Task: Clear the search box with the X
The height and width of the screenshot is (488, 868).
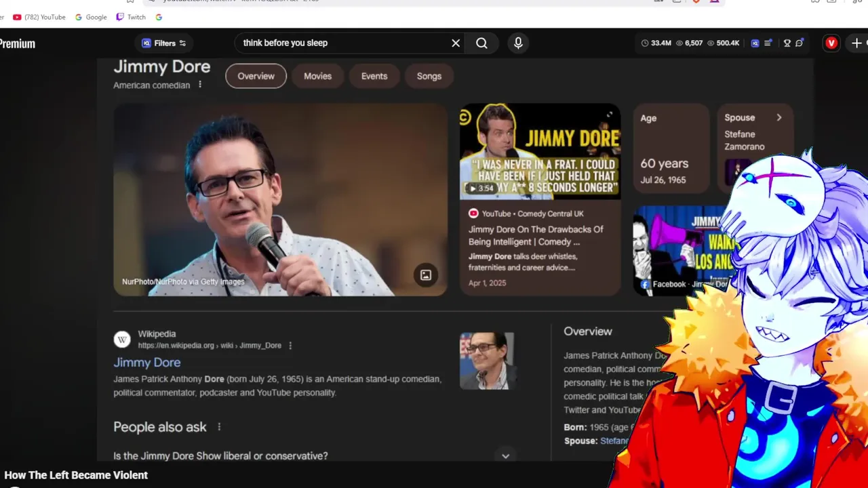Action: click(456, 43)
